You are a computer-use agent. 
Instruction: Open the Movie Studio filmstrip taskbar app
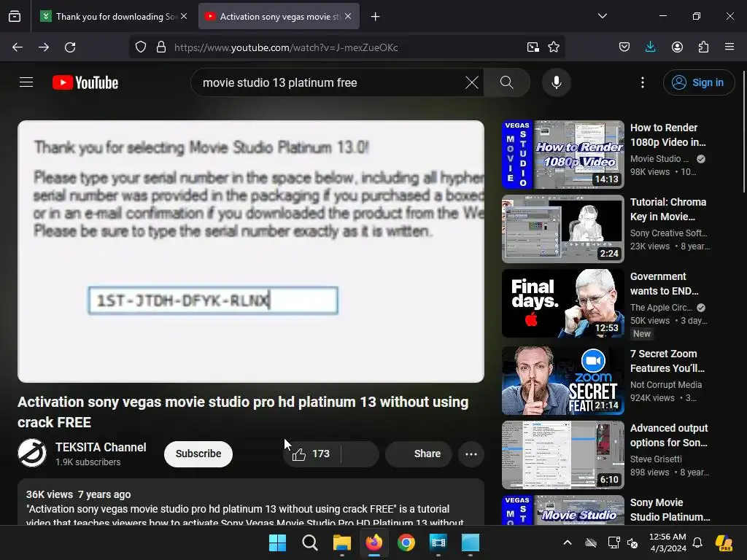pyautogui.click(x=438, y=542)
